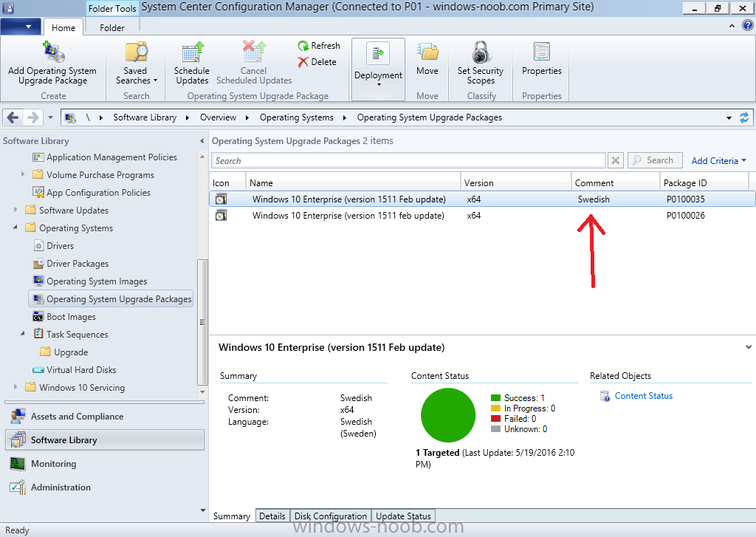Switch to the Disk Configuration tab
756x537 pixels.
pos(331,516)
